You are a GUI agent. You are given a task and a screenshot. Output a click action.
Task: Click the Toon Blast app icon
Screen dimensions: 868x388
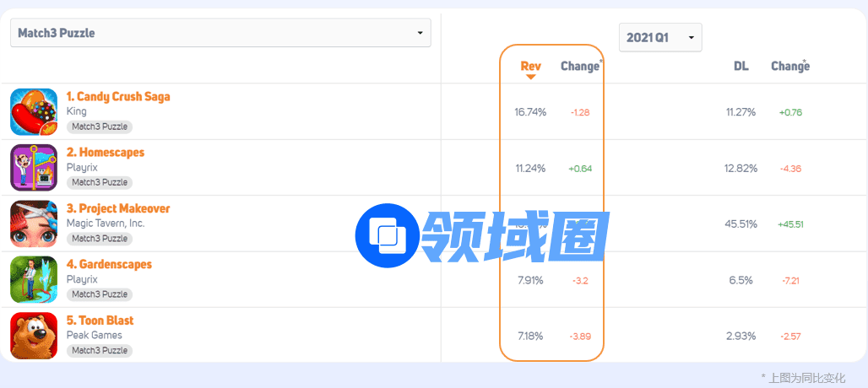[34, 335]
